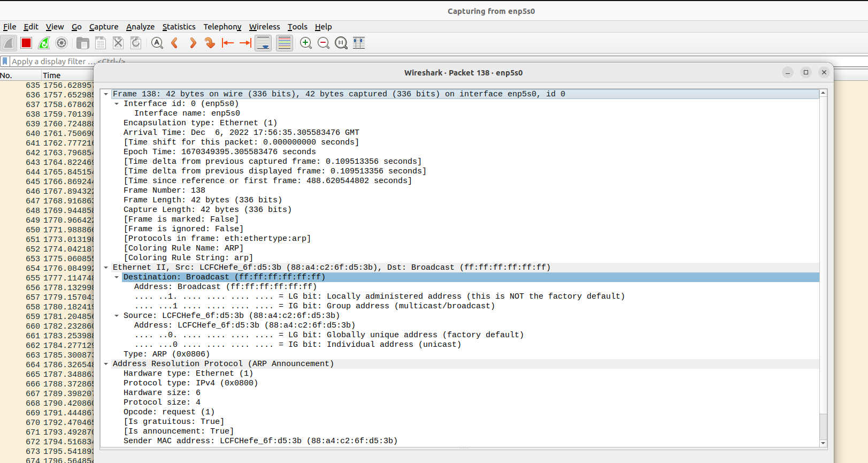Select Is gratuitous: True row
This screenshot has height=463, width=868.
pyautogui.click(x=460, y=422)
